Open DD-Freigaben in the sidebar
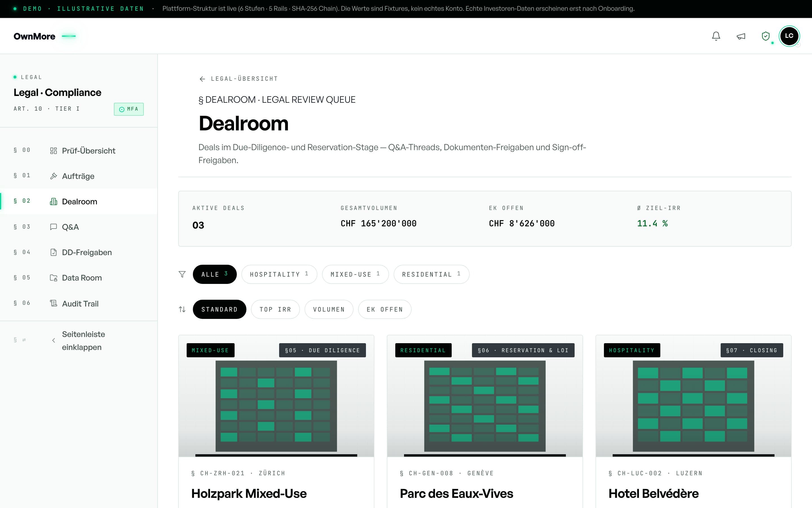The height and width of the screenshot is (508, 812). (x=79, y=252)
